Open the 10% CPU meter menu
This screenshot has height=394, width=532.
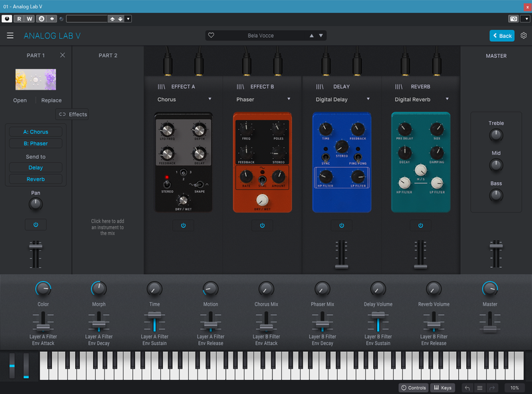point(514,387)
